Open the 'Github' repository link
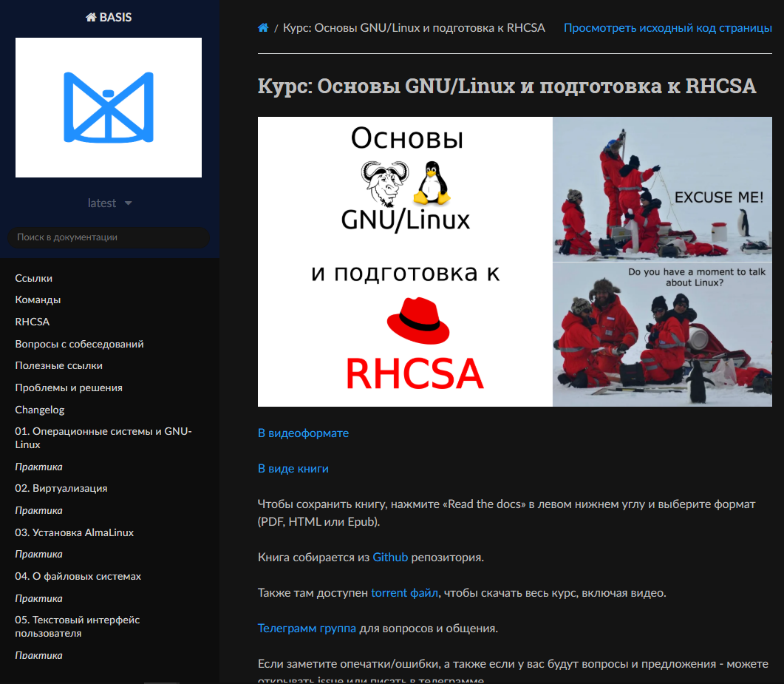The width and height of the screenshot is (784, 684). tap(390, 558)
